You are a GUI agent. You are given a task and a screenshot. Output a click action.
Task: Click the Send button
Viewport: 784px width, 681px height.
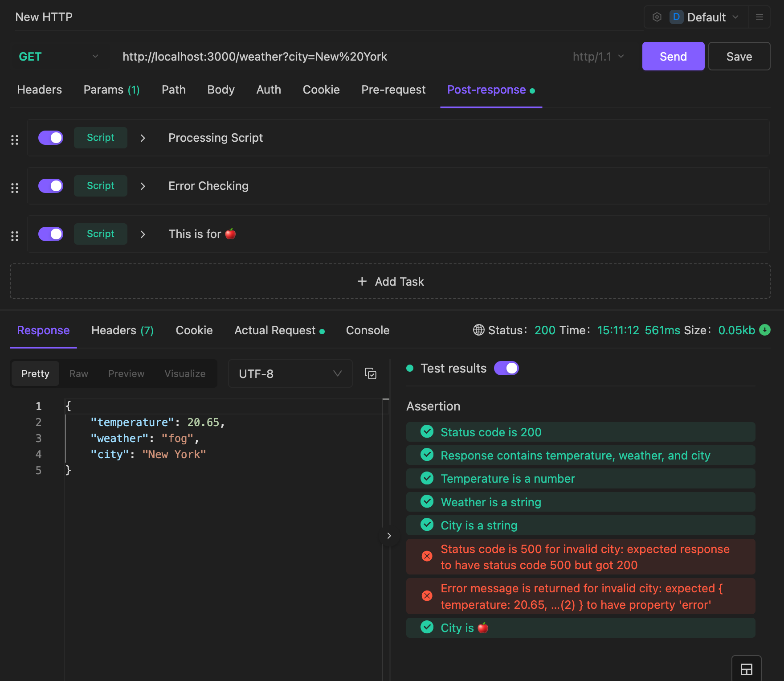click(x=673, y=56)
